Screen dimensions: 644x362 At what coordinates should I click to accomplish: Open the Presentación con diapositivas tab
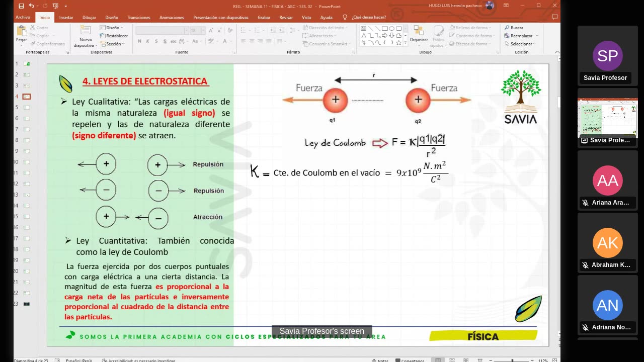[x=221, y=17]
